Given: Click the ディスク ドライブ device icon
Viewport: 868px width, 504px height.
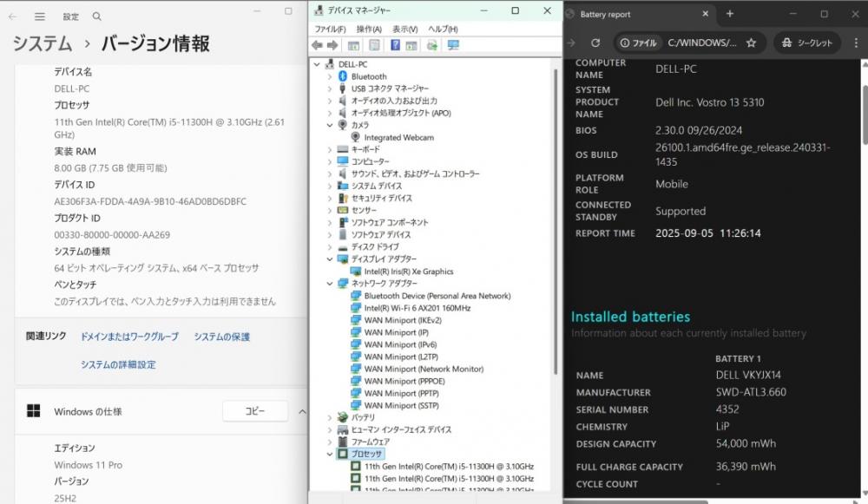Looking at the screenshot, I should click(x=343, y=246).
